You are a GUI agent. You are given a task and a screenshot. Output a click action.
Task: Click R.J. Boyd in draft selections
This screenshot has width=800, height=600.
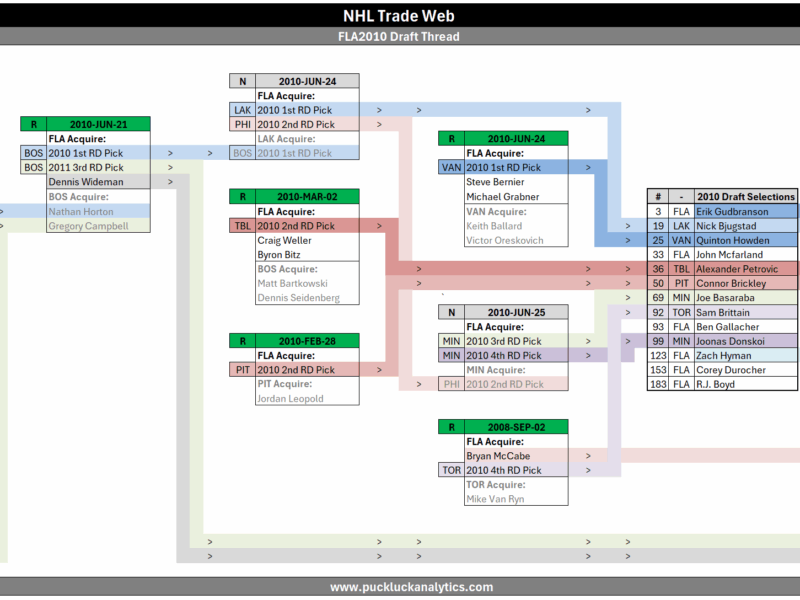coord(746,384)
